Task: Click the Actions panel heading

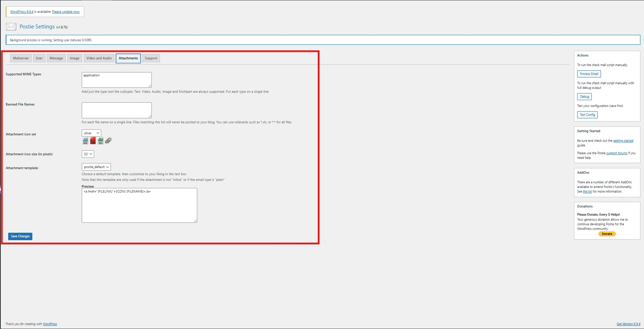Action: pos(583,55)
